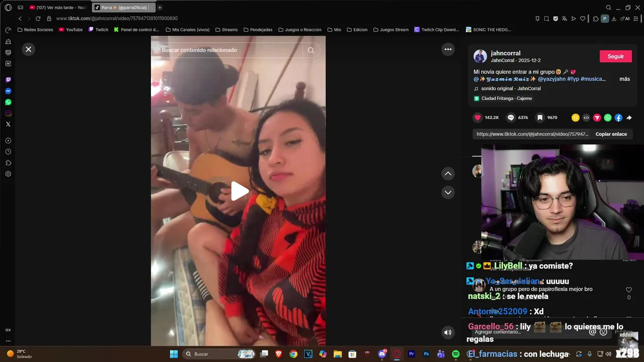Open Spotify from the taskbar
This screenshot has height=362, width=644.
(455, 354)
